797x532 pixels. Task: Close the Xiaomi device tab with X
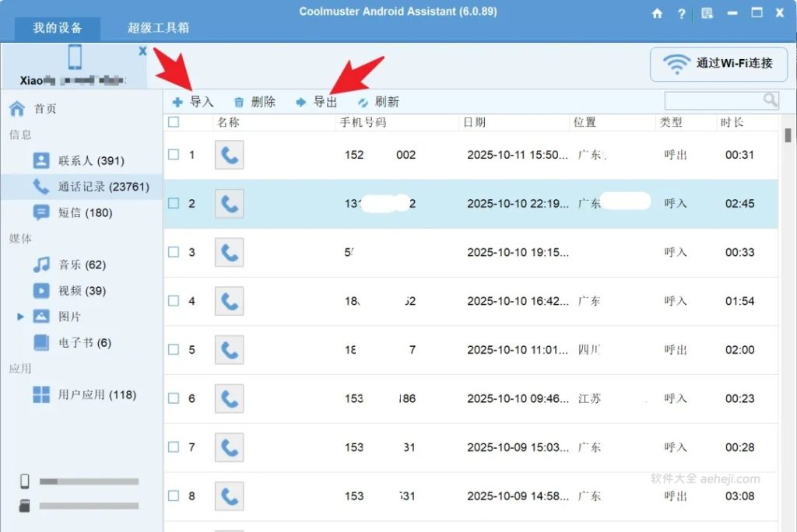click(142, 50)
